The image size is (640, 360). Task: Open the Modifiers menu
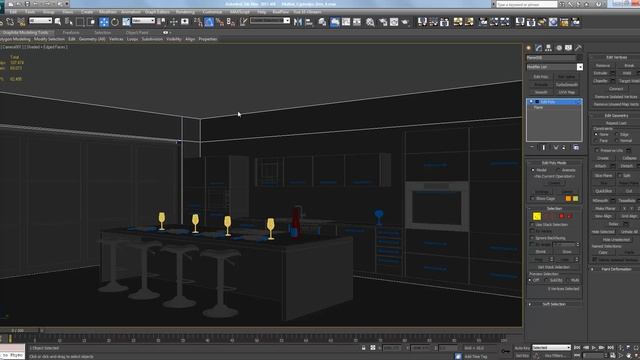(x=107, y=12)
